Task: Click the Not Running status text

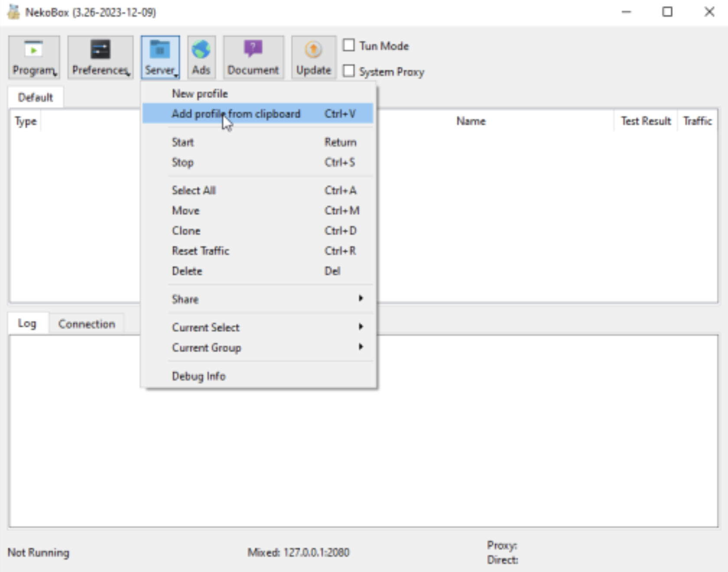Action: click(39, 552)
